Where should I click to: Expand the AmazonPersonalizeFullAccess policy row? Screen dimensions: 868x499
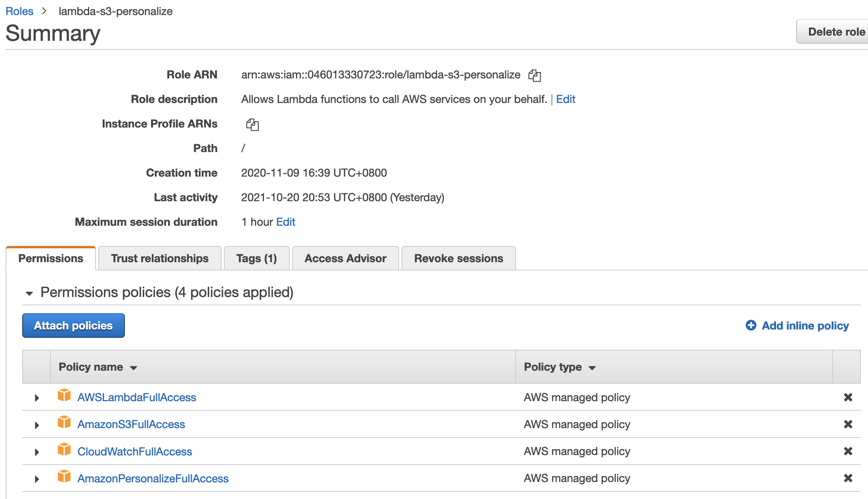[37, 479]
